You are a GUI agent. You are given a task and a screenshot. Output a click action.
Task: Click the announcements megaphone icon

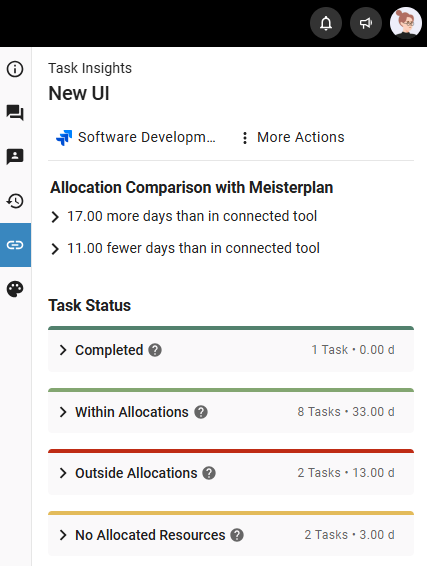coord(366,23)
